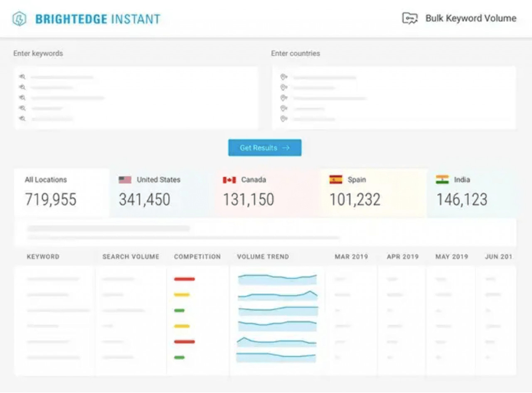
Task: Sort by the KEYWORD column header
Action: [x=43, y=257]
